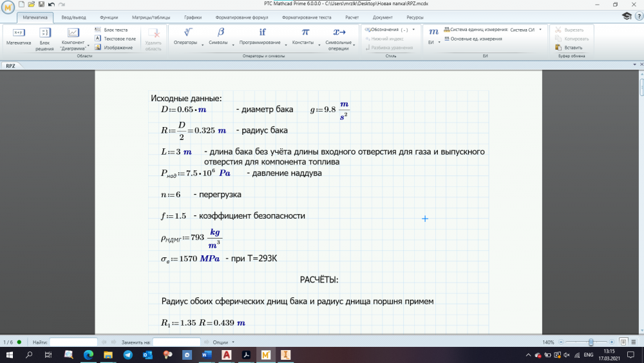Insert an Изображение image region
Screen dimensions: 644x363
pos(114,48)
